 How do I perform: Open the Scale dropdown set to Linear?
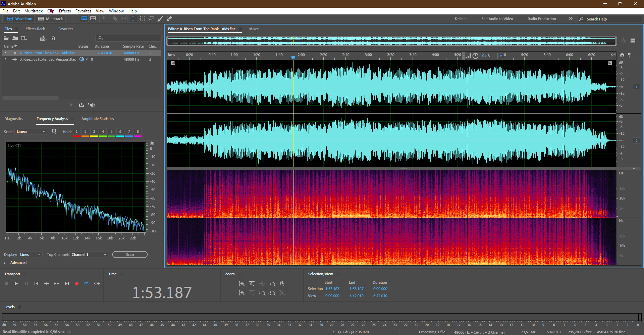[x=31, y=131]
